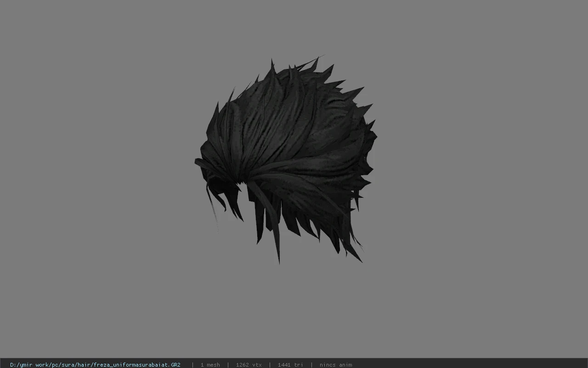This screenshot has width=588, height=368.
Task: Click the 'nincs anim' status entry
Action: coord(336,365)
